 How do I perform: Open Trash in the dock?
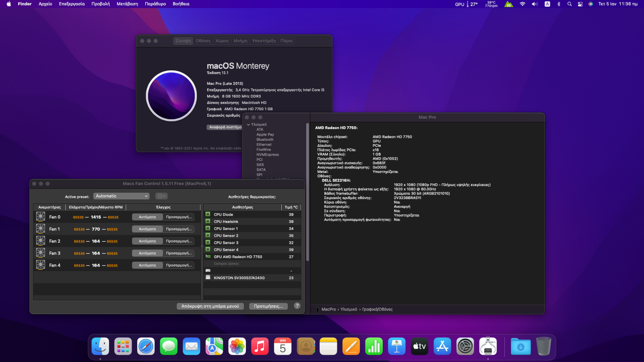pyautogui.click(x=543, y=346)
